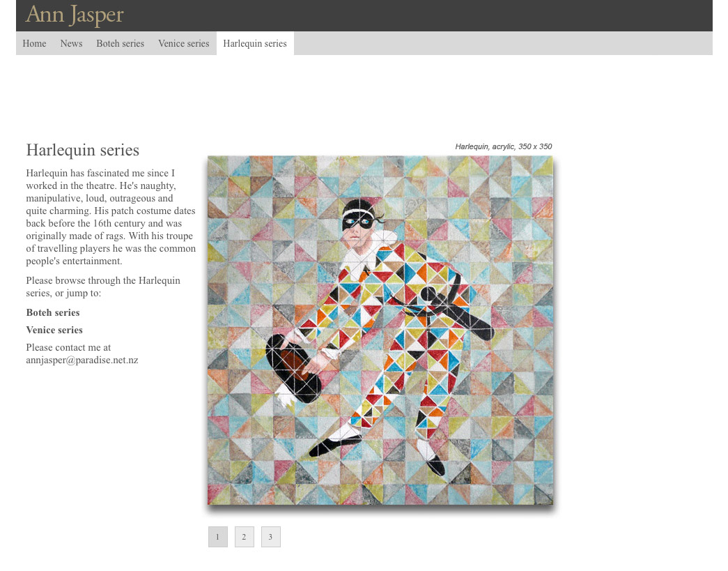Click the Harlequin acrylic painting image
Image resolution: width=728 pixels, height=571 pixels.
(380, 330)
